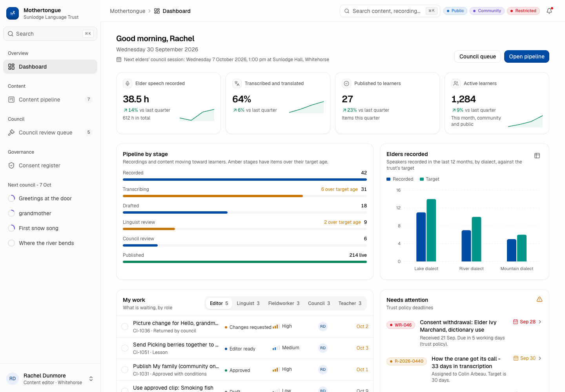The image size is (565, 392).
Task: Click translate icon on Transcribed and translated card
Action: (237, 83)
